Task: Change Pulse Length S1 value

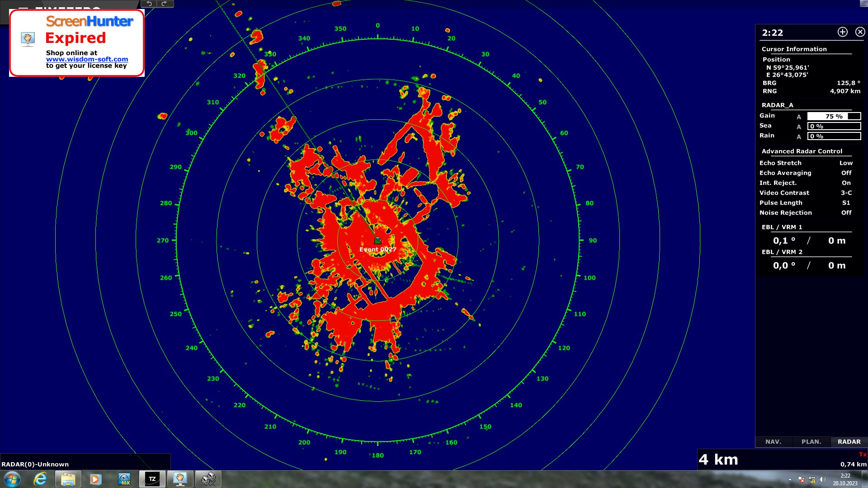Action: pyautogui.click(x=846, y=203)
